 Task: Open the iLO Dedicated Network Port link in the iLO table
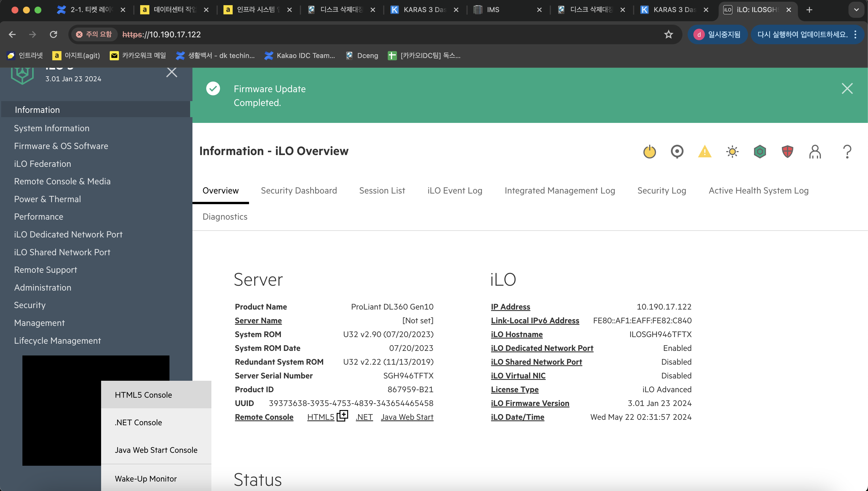542,348
